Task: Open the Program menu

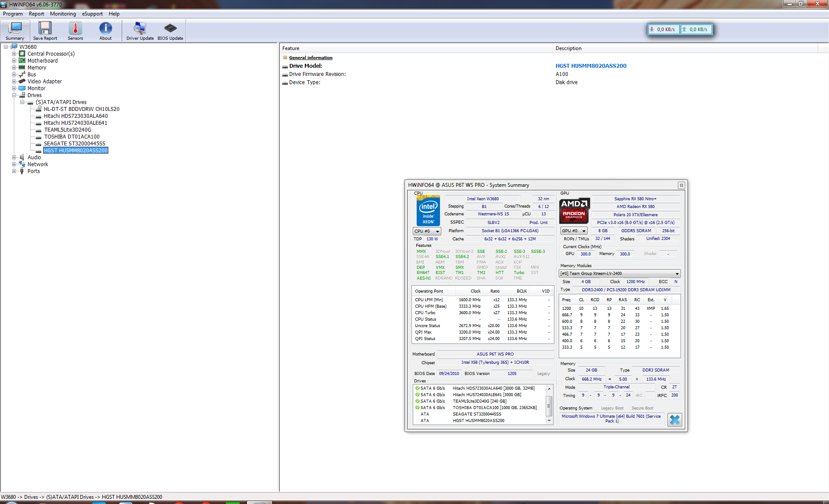Action: pos(13,14)
